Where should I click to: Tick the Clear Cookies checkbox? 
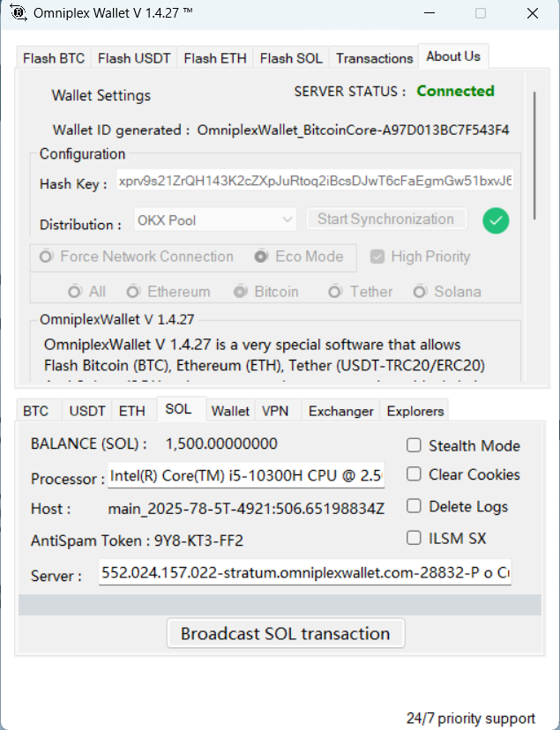[414, 474]
